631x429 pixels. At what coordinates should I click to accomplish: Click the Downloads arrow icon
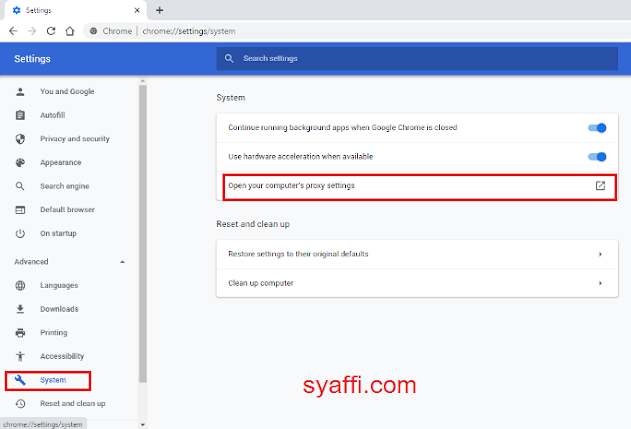point(20,309)
